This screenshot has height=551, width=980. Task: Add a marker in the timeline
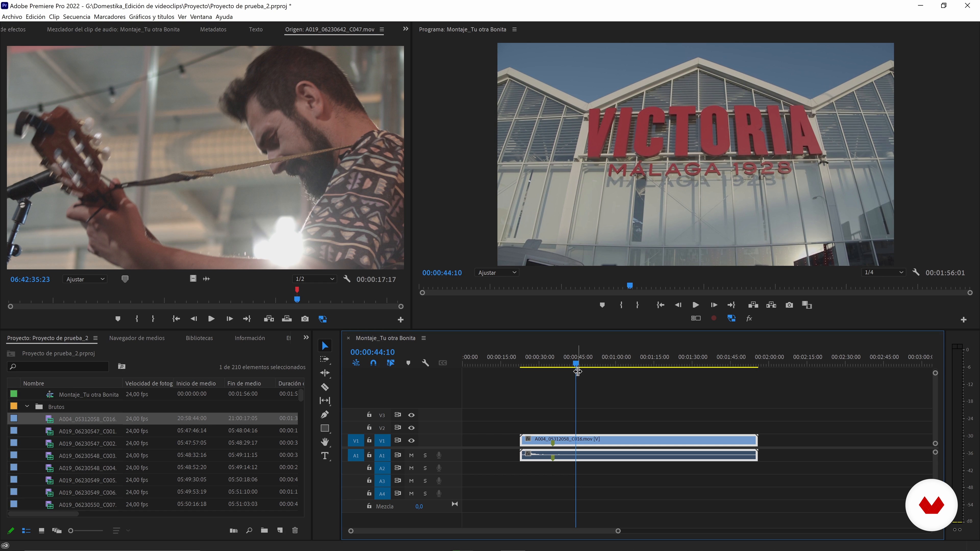(408, 363)
